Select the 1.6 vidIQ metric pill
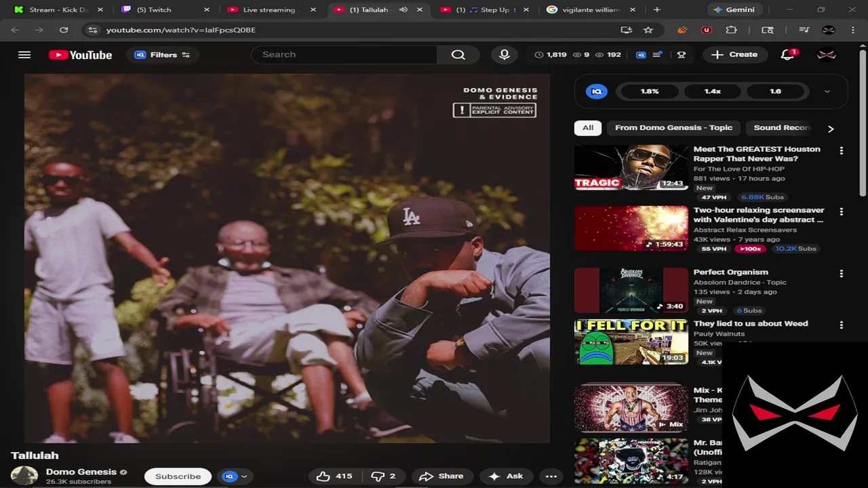The image size is (868, 488). pyautogui.click(x=775, y=91)
